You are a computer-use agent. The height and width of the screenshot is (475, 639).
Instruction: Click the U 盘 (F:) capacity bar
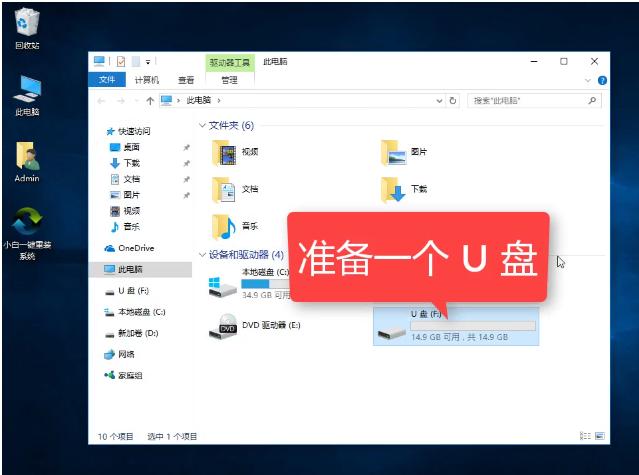click(473, 326)
